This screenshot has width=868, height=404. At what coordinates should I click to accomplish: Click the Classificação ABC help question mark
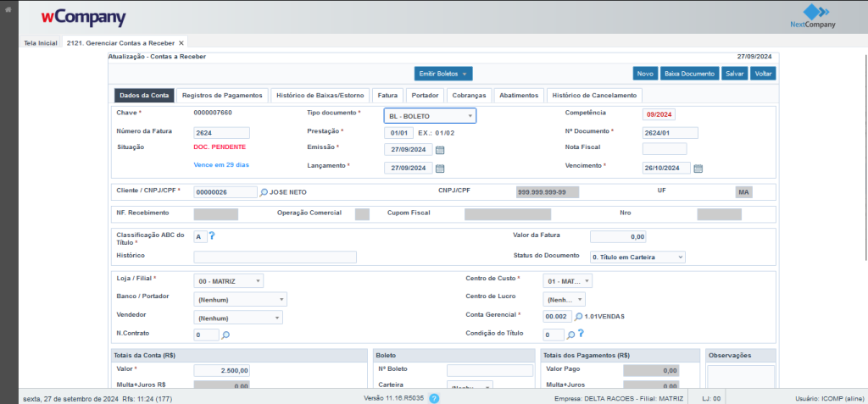coord(211,235)
